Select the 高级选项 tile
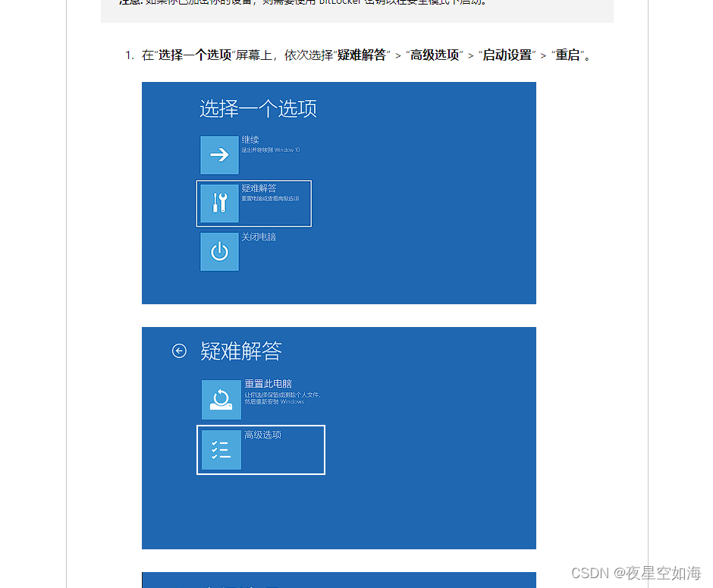This screenshot has height=588, width=713. (x=261, y=449)
